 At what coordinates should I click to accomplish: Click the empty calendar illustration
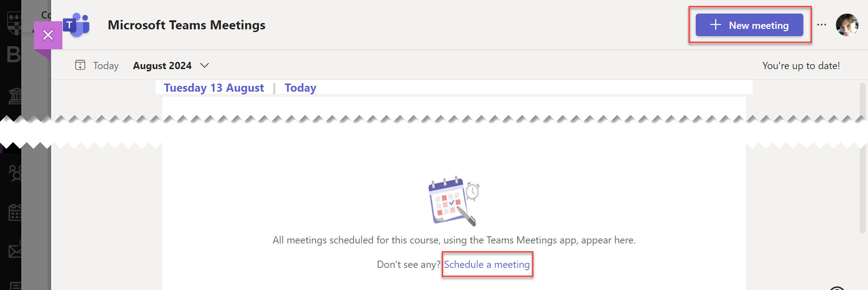[x=453, y=201]
